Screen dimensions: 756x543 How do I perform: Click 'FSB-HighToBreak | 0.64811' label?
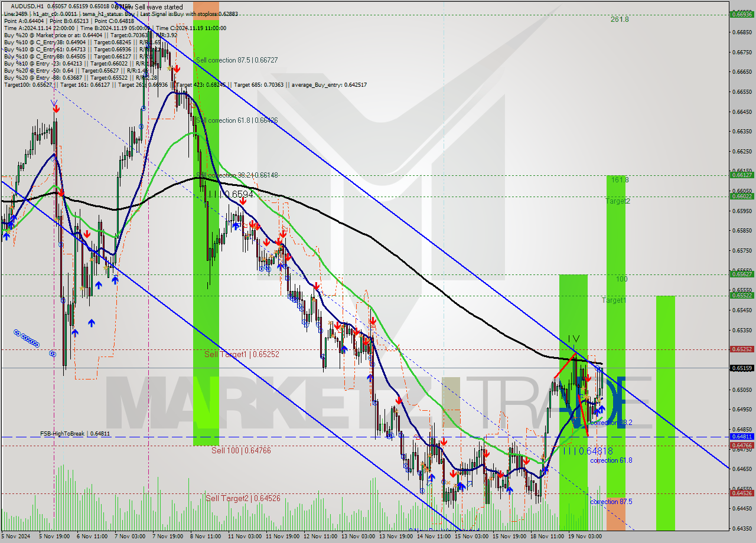click(x=75, y=434)
